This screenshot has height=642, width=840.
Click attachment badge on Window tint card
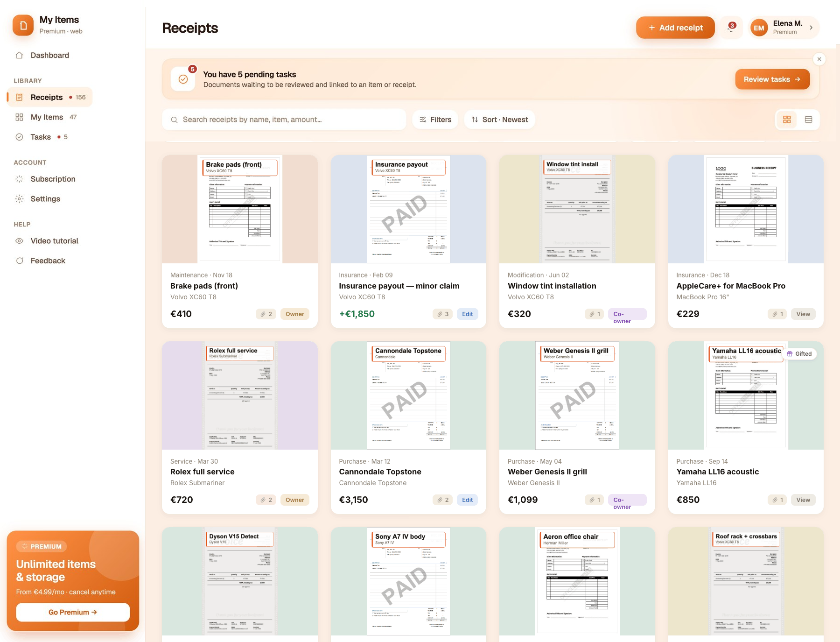click(595, 314)
